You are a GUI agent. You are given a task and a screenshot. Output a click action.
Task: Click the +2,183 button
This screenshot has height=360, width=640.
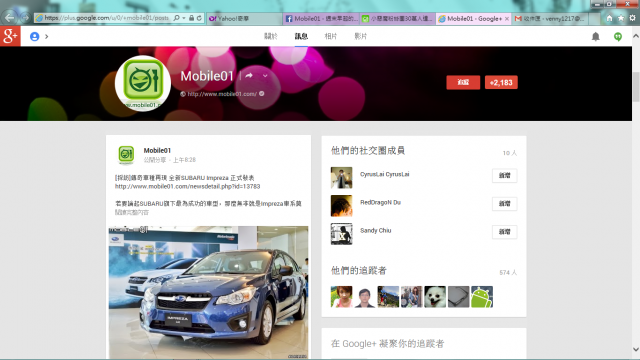501,82
